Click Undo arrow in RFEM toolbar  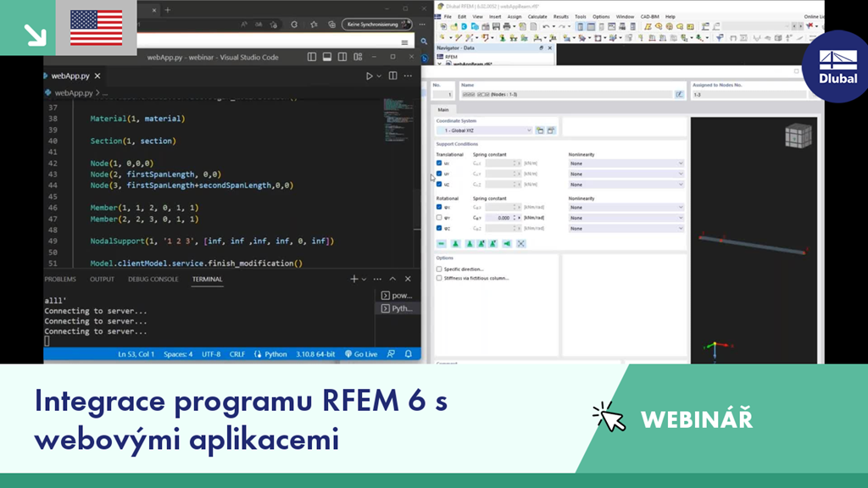click(547, 26)
